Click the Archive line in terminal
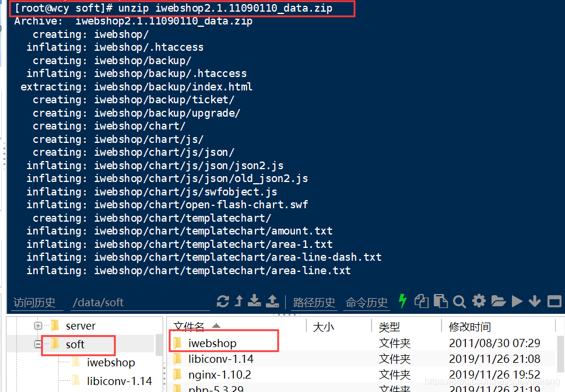 pos(134,21)
